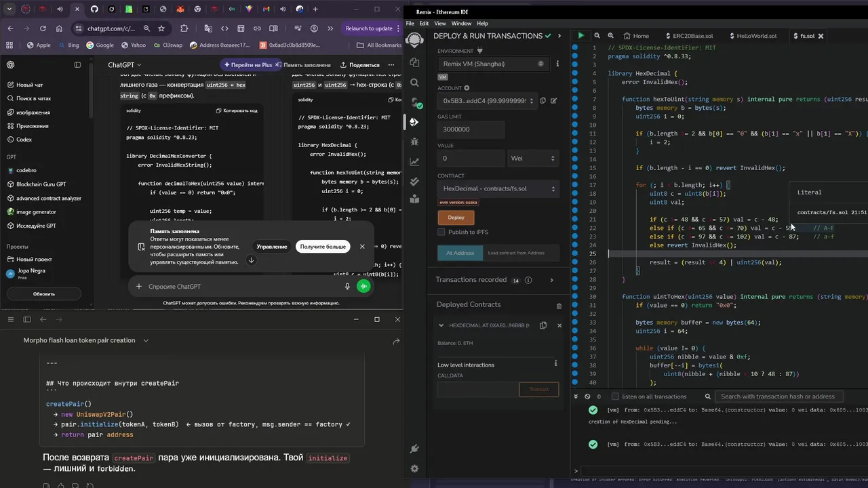Image resolution: width=868 pixels, height=488 pixels.
Task: Open Contract HexDecimal selection dropdown
Action: pyautogui.click(x=498, y=188)
